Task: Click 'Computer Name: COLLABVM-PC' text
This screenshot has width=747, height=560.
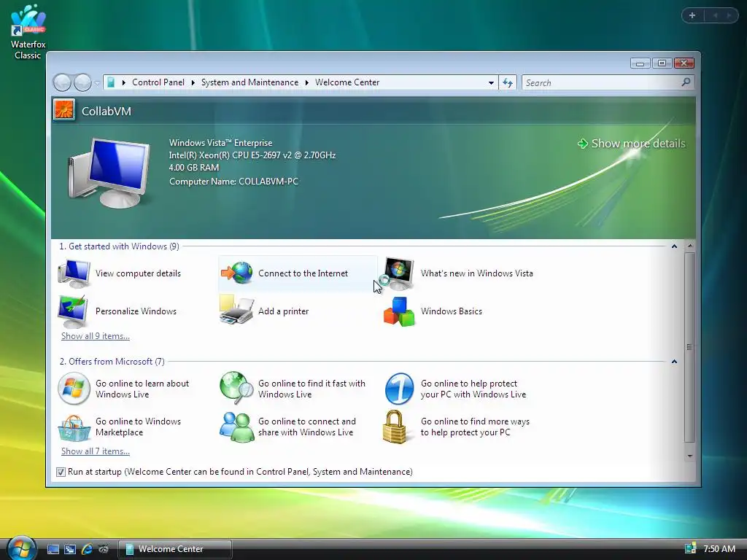Action: (x=234, y=182)
